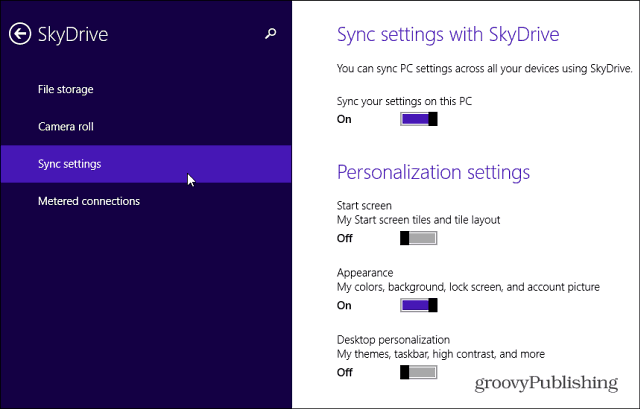Click the Appearance colors and background description
This screenshot has height=409, width=640.
pos(468,287)
